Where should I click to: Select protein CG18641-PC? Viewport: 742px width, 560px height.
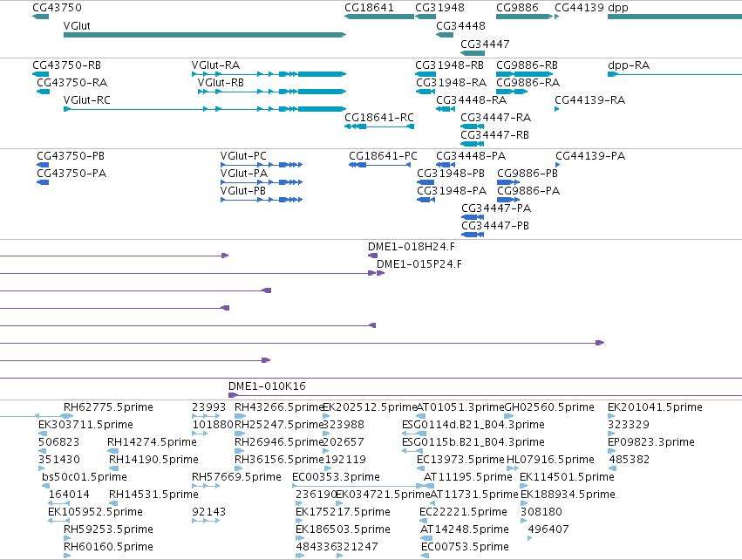379,165
